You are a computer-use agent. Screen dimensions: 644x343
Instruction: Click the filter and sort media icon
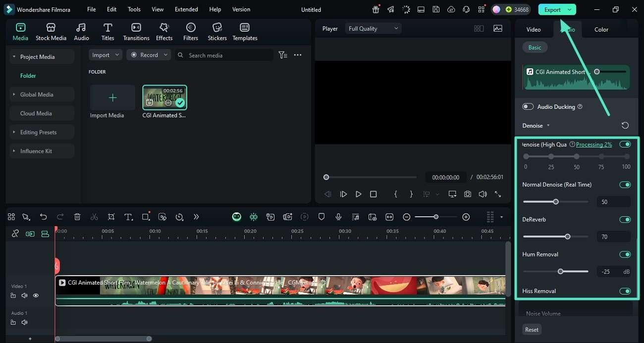[283, 55]
